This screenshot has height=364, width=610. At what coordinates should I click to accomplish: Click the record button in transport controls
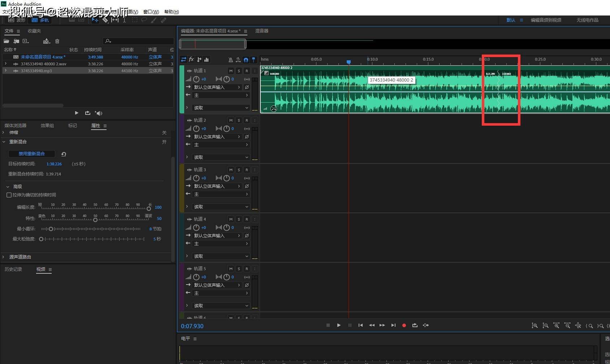click(x=404, y=325)
